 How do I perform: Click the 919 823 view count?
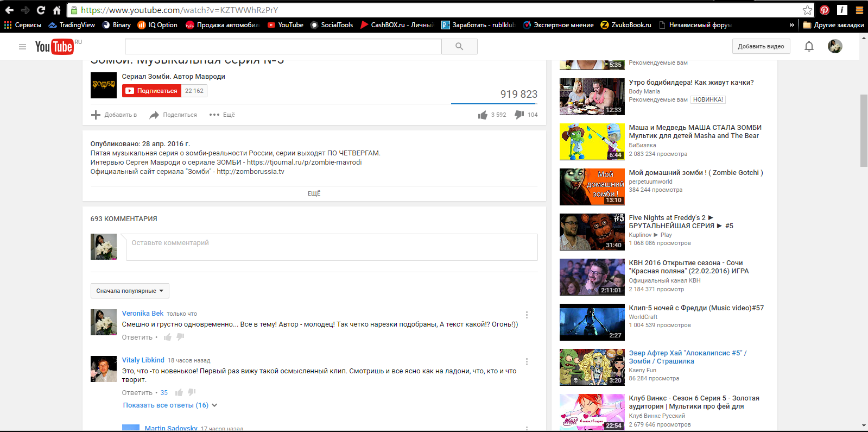pyautogui.click(x=519, y=94)
